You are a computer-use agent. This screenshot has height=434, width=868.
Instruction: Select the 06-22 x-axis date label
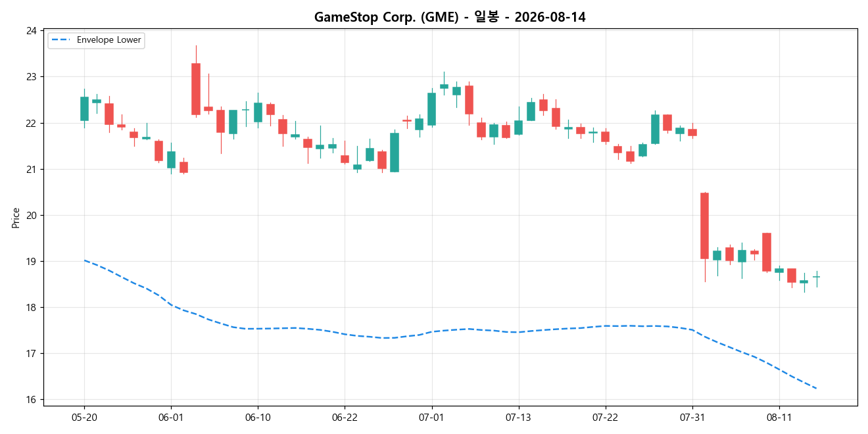[345, 418]
